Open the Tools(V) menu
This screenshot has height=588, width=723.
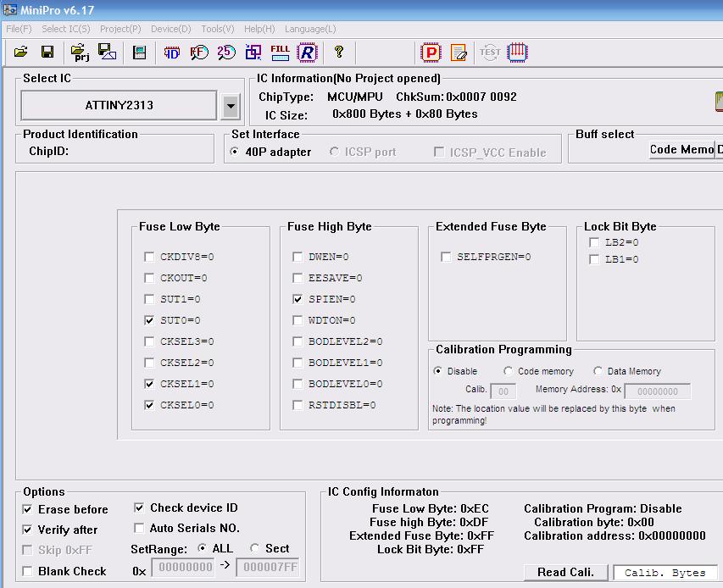pos(218,29)
